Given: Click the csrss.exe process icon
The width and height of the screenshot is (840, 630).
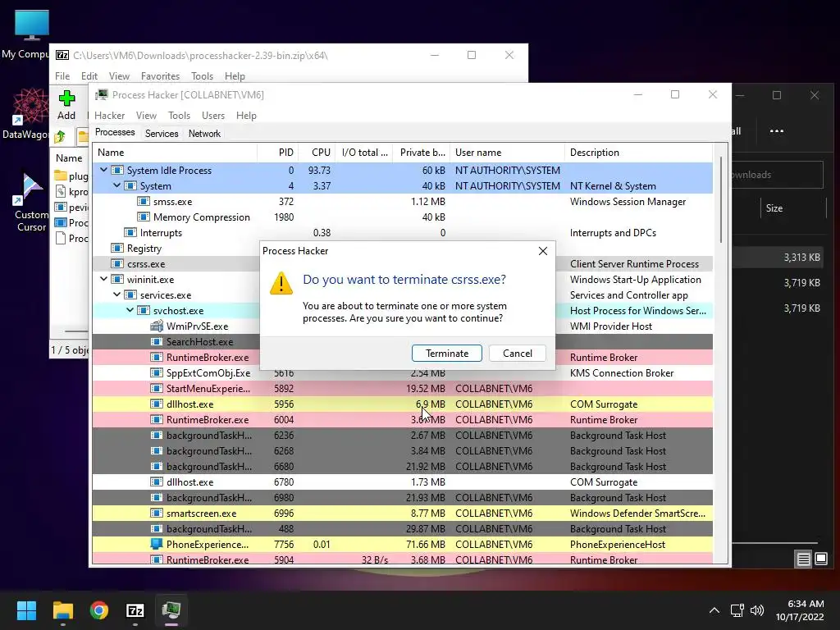Looking at the screenshot, I should click(116, 263).
